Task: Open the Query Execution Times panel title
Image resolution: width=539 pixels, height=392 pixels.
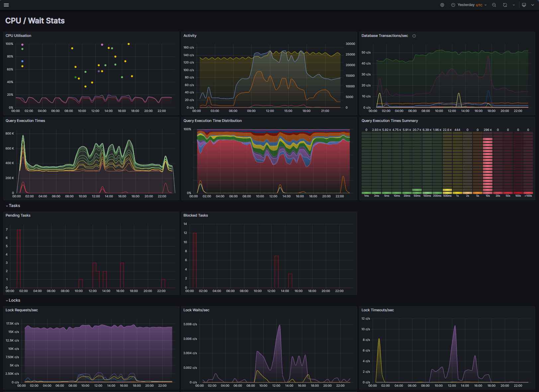Action: pyautogui.click(x=25, y=121)
